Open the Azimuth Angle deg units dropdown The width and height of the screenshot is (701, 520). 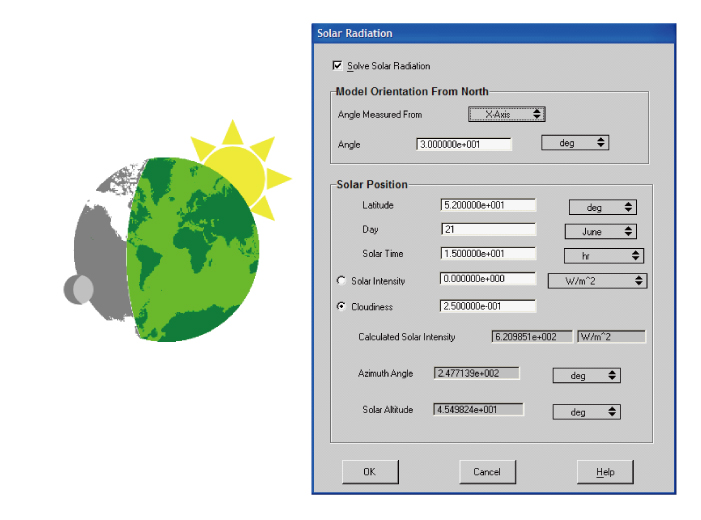click(x=587, y=376)
